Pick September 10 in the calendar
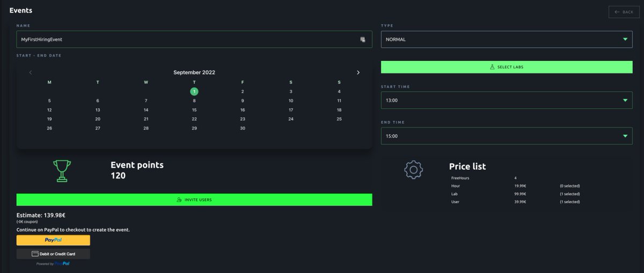644x273 pixels. (x=291, y=100)
